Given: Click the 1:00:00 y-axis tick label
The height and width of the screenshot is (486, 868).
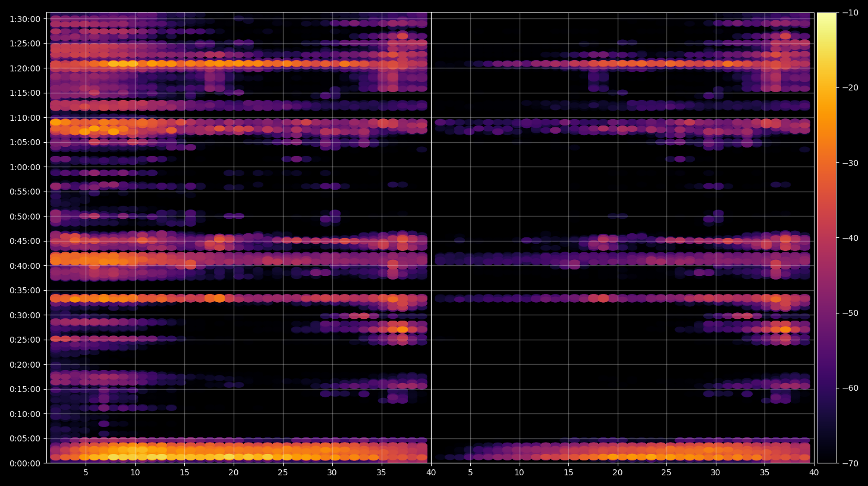Looking at the screenshot, I should tap(25, 167).
